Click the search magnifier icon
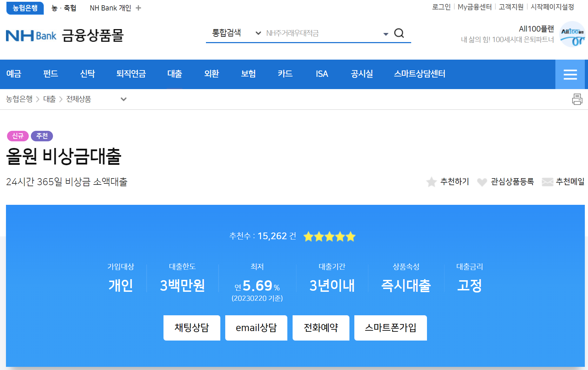This screenshot has width=588, height=370. coord(399,33)
